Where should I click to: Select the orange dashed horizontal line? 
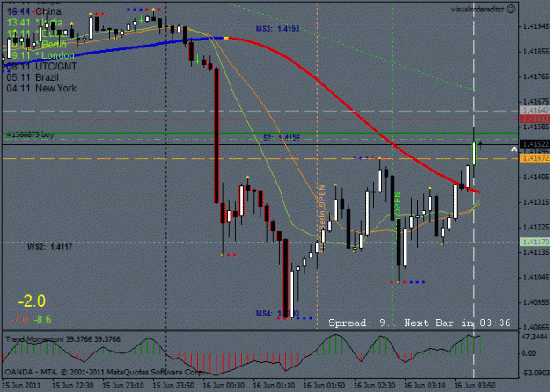(260, 159)
